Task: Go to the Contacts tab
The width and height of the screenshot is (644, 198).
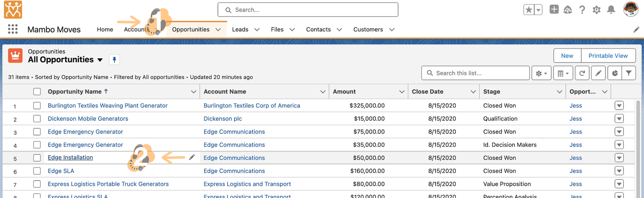Action: pos(318,29)
